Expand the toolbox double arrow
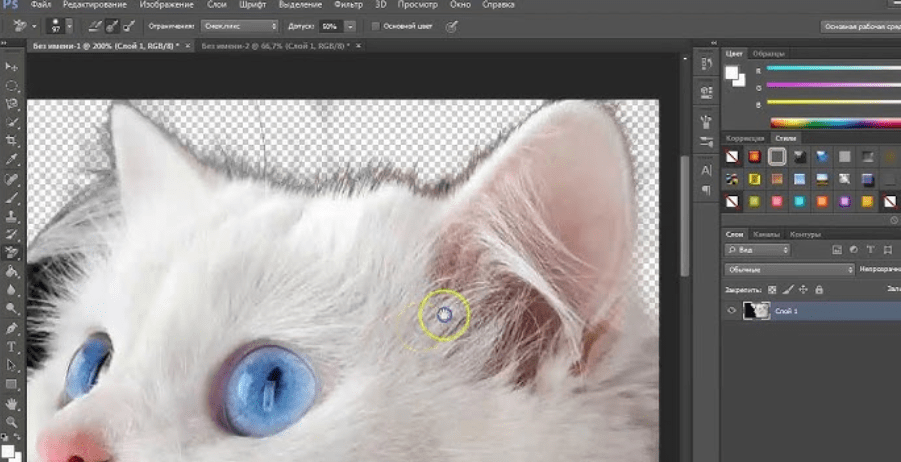This screenshot has height=462, width=901. click(x=4, y=43)
